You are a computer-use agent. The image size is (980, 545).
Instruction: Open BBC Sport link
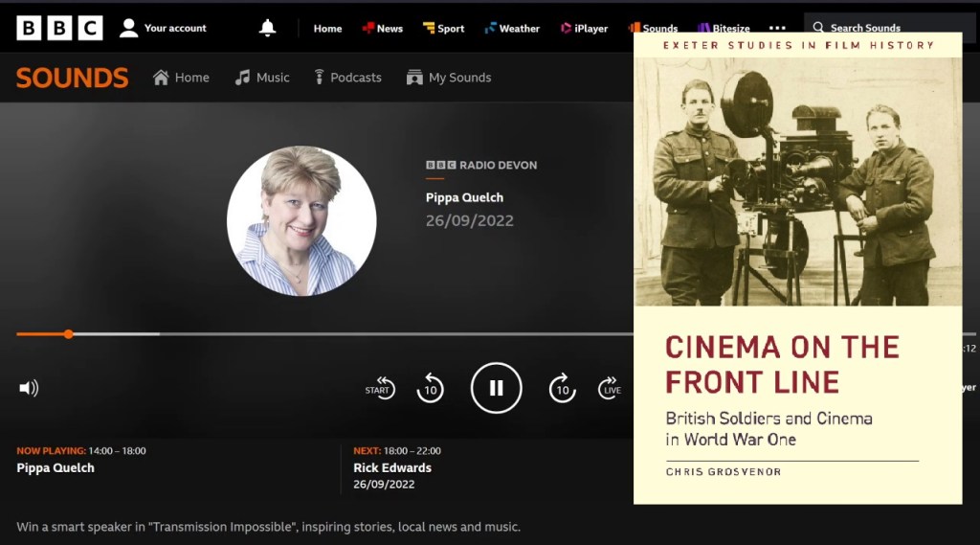444,29
